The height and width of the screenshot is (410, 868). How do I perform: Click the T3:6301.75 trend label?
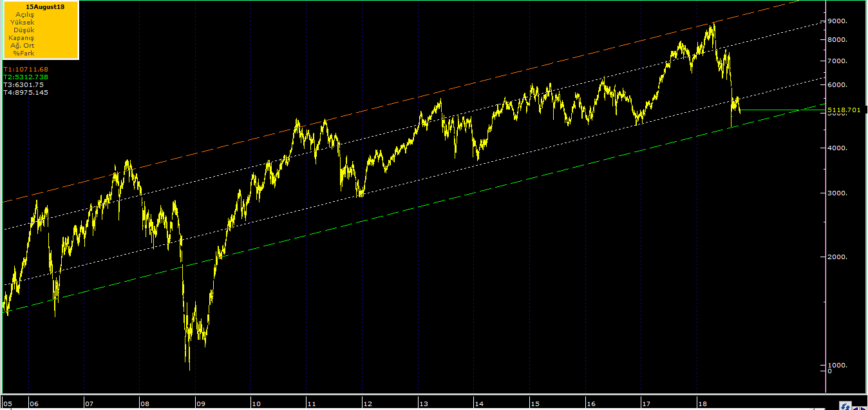(x=23, y=84)
